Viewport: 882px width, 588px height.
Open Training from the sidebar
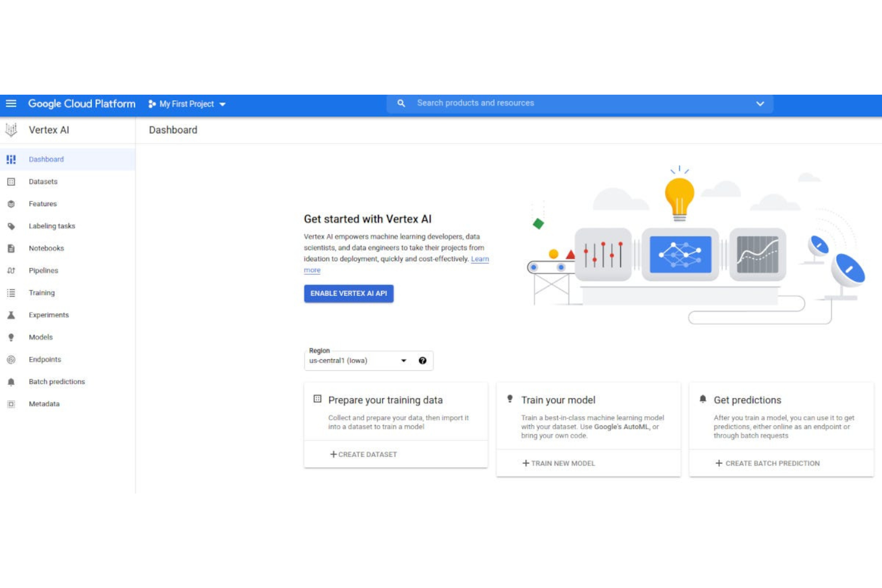67,293
